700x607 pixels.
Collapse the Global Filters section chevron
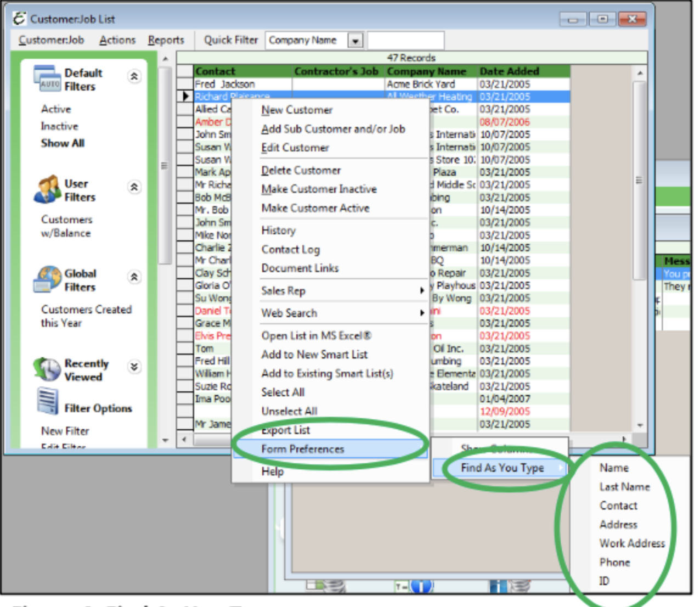(134, 278)
